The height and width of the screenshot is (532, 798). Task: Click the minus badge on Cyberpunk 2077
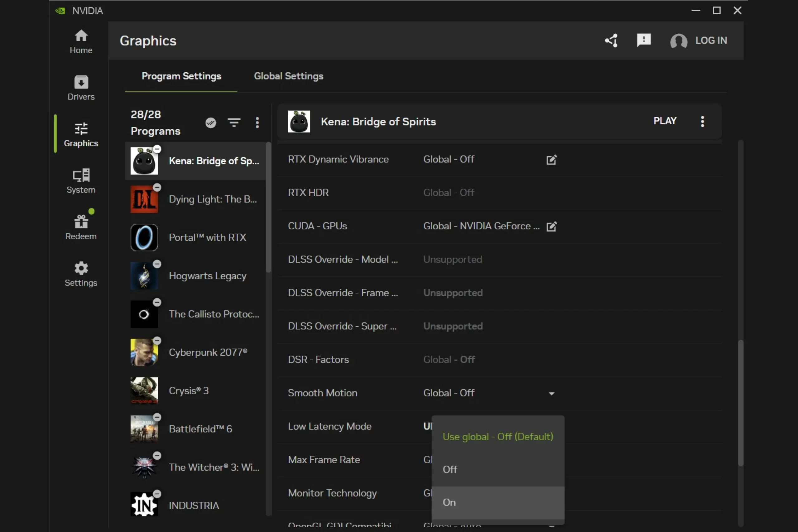pos(157,341)
